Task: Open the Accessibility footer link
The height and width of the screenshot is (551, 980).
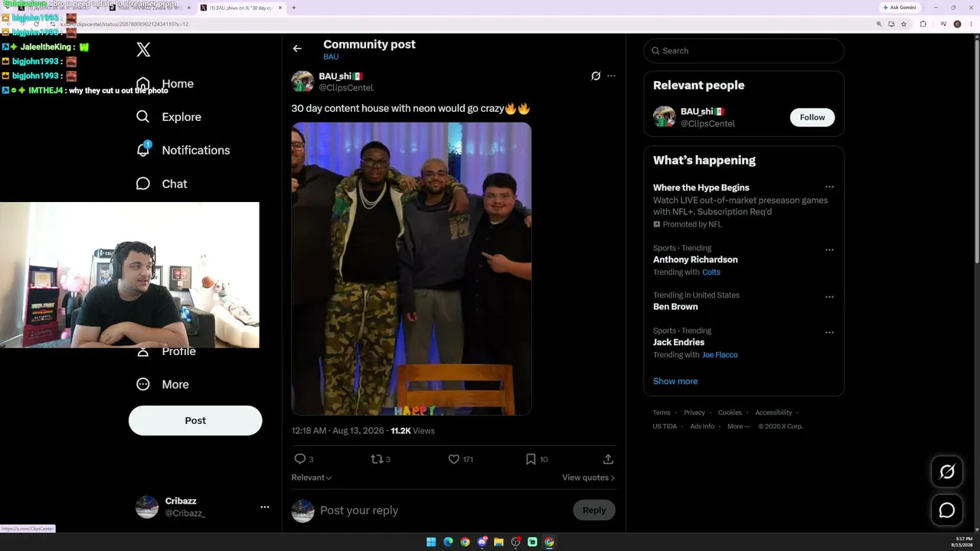Action: point(773,412)
